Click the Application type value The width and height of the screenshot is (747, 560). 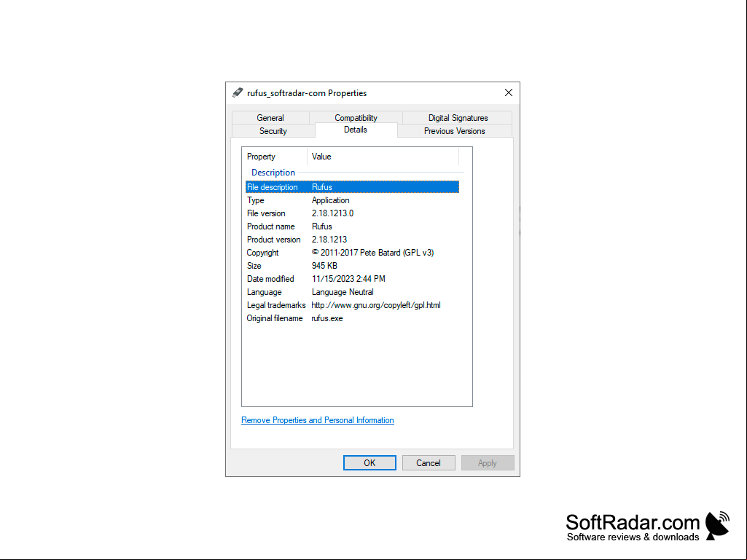click(331, 200)
